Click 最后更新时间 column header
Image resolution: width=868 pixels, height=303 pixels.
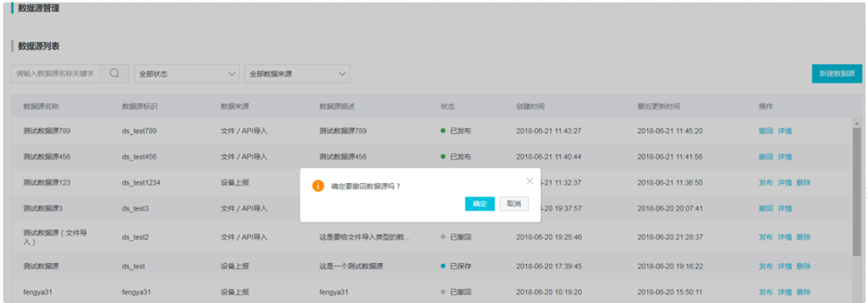click(x=658, y=106)
